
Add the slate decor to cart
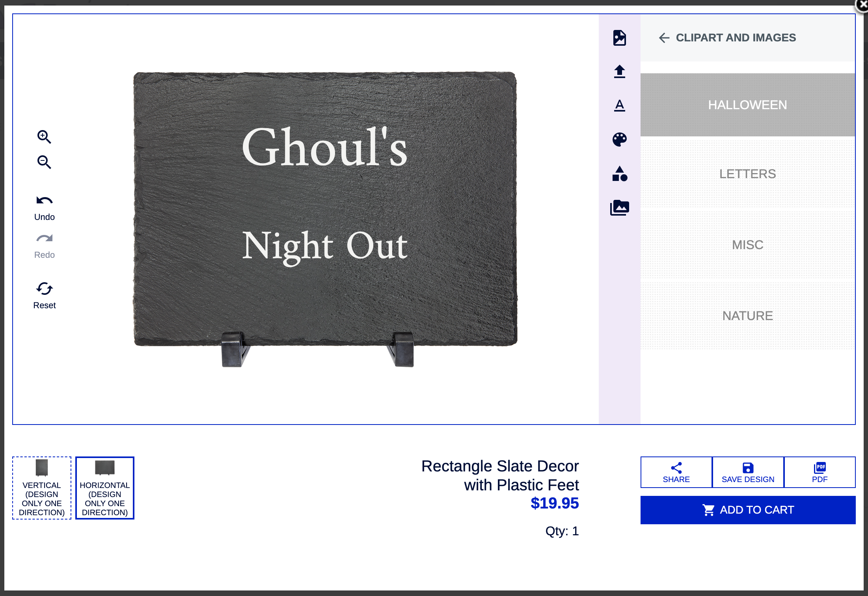747,510
